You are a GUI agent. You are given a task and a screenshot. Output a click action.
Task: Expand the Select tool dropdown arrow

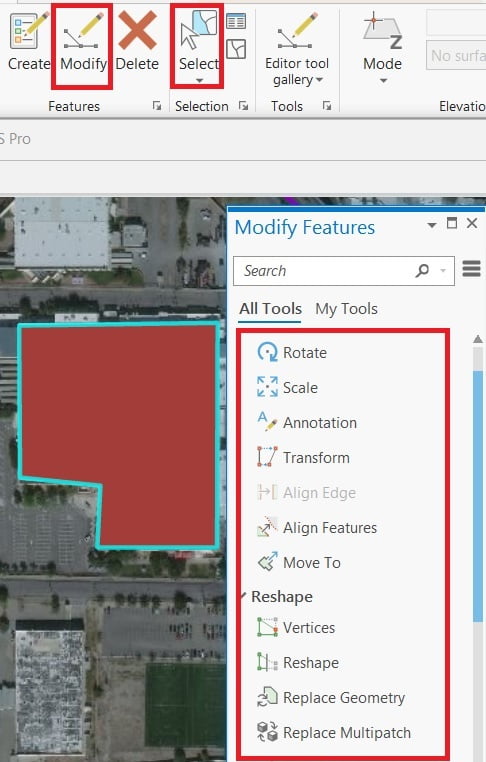point(199,81)
